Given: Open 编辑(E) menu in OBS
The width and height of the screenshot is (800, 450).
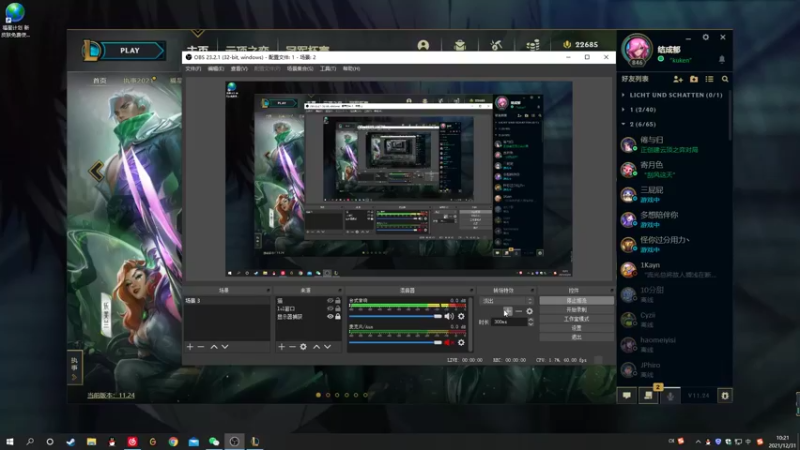Looking at the screenshot, I should (x=216, y=68).
